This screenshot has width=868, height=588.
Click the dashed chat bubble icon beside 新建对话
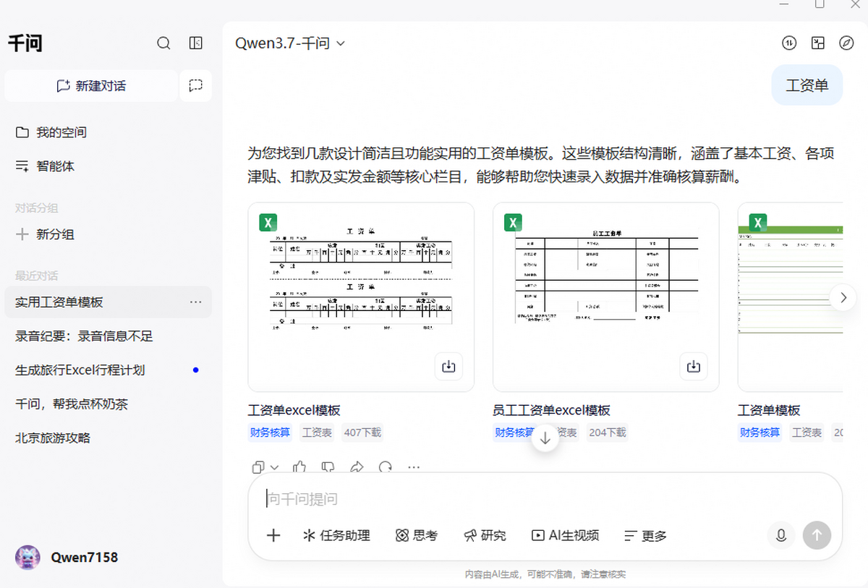[195, 86]
